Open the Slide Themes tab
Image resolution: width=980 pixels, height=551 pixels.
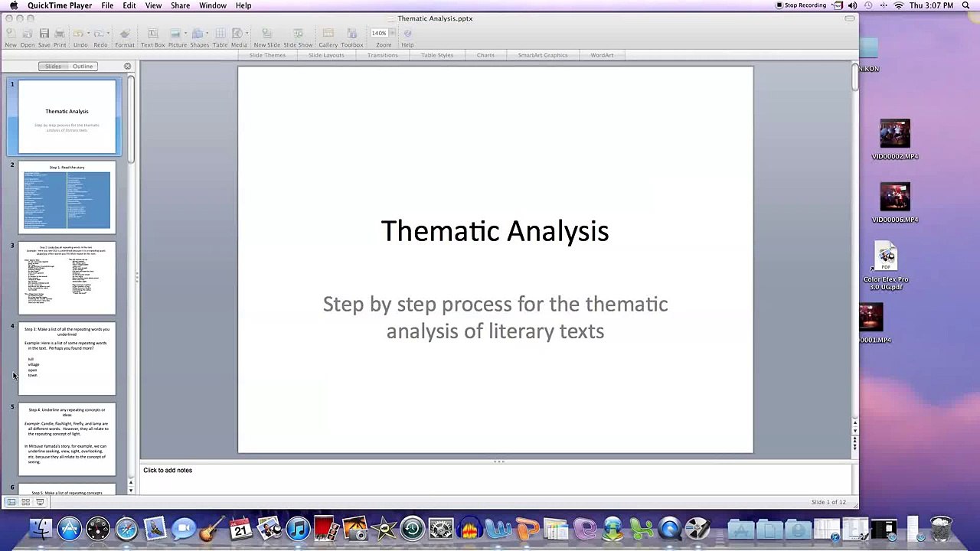(x=267, y=55)
